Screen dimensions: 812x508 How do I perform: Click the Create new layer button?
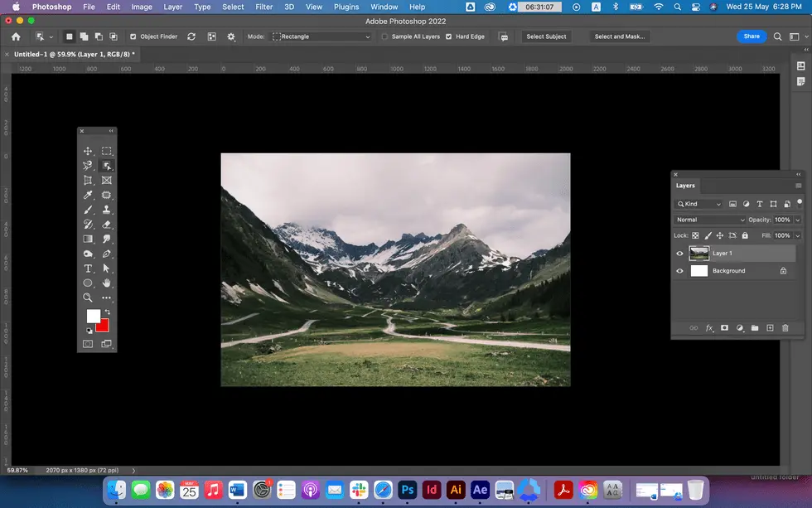(770, 328)
